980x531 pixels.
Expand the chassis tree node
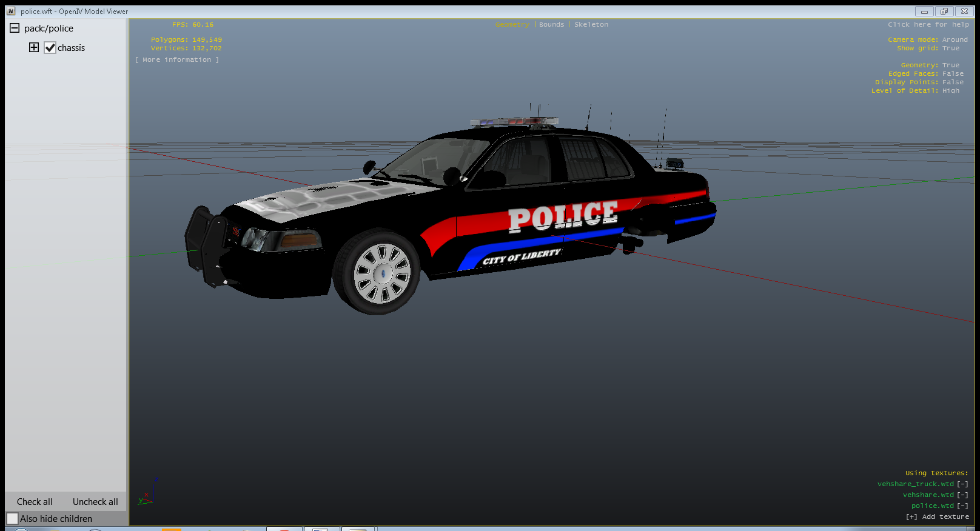(x=34, y=47)
